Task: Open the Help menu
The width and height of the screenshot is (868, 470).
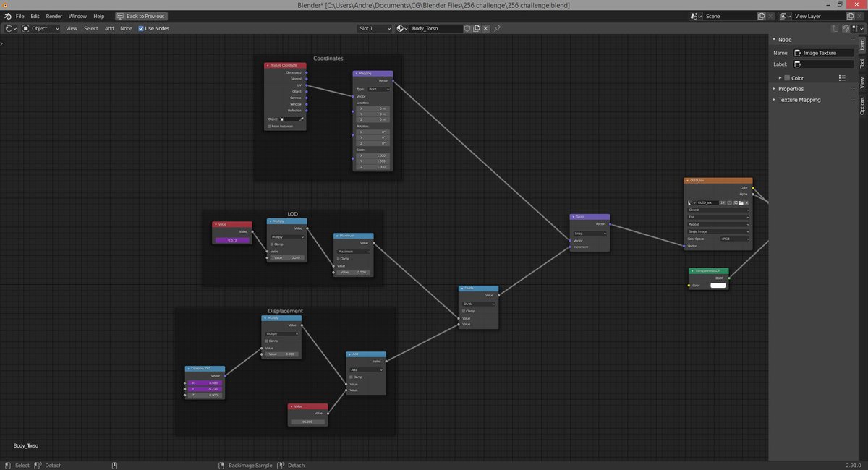Action: pyautogui.click(x=99, y=16)
